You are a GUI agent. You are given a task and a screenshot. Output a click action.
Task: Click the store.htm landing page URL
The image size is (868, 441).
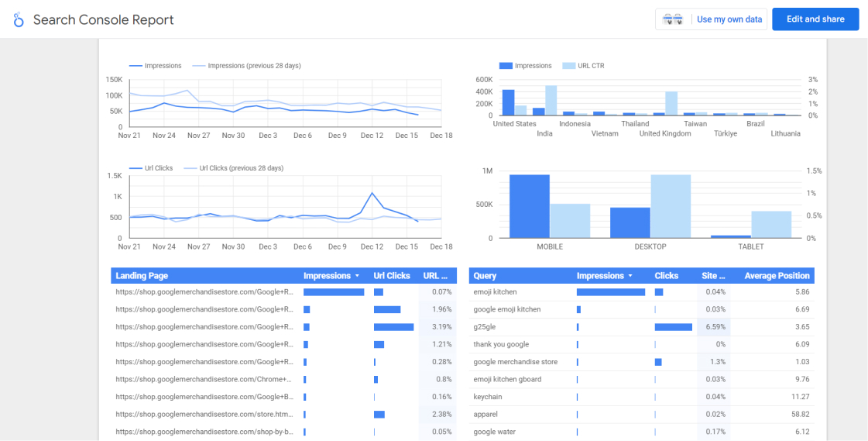click(x=204, y=415)
